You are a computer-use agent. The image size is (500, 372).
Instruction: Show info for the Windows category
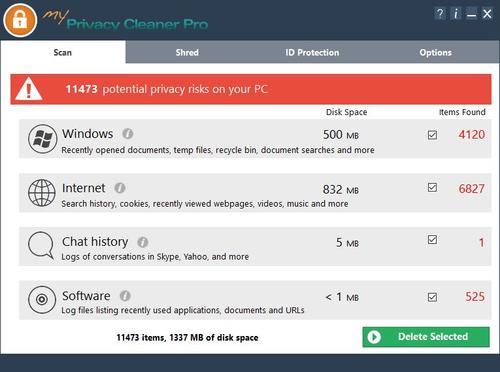click(x=128, y=134)
